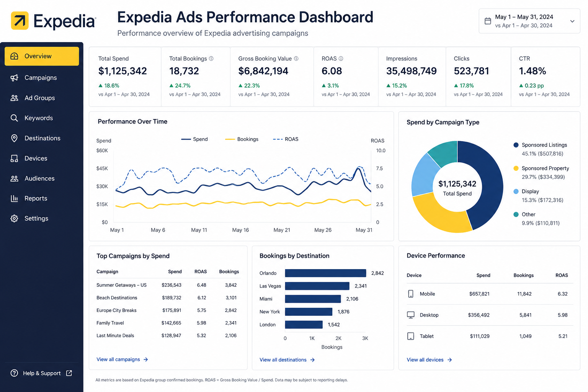This screenshot has width=588, height=392.
Task: Click the Ad Groups people icon
Action: point(14,98)
